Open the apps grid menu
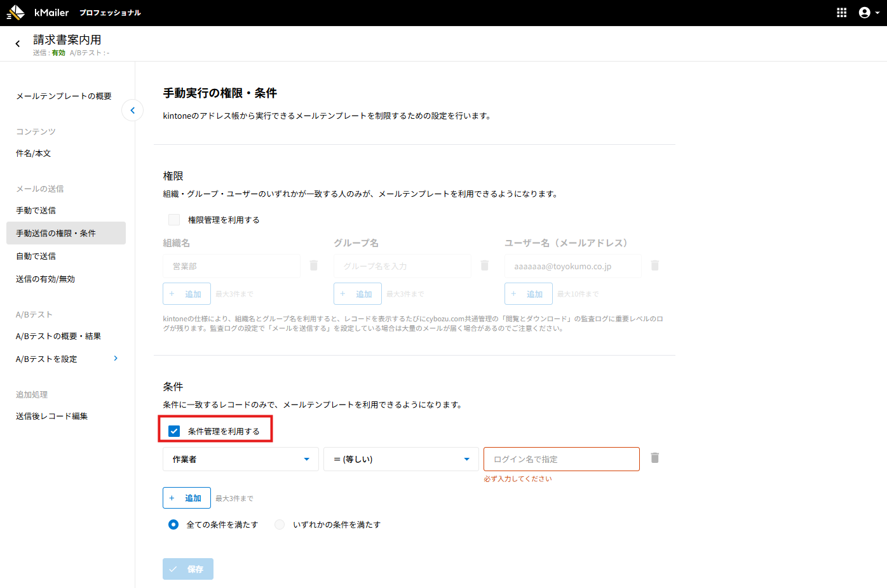The height and width of the screenshot is (588, 887). coord(841,13)
